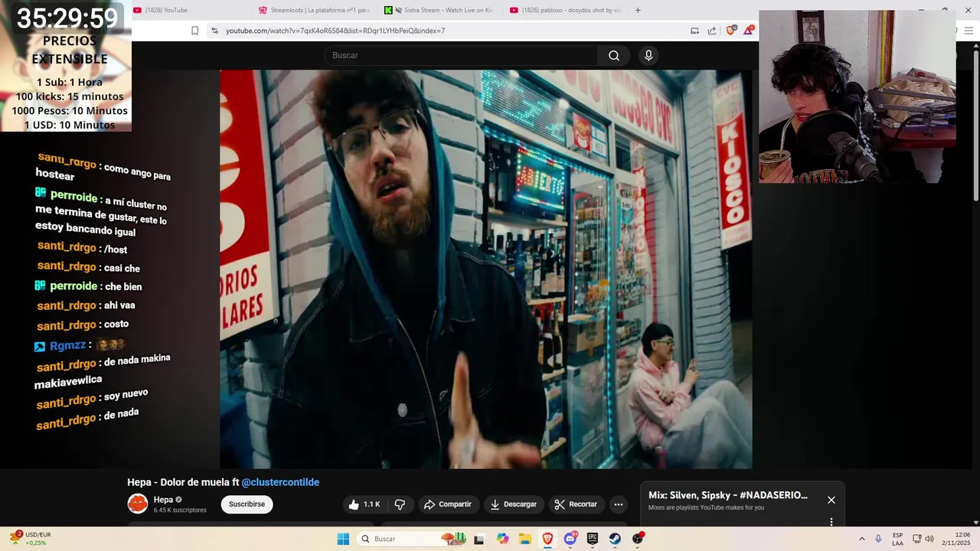This screenshot has height=551, width=980.
Task: Click the Recortar clip button
Action: pyautogui.click(x=575, y=504)
